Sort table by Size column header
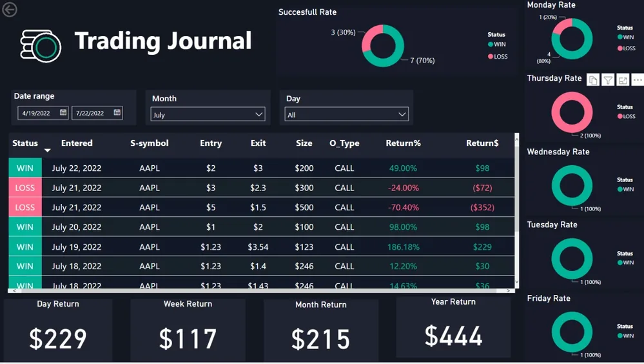644x364 pixels. coord(304,143)
